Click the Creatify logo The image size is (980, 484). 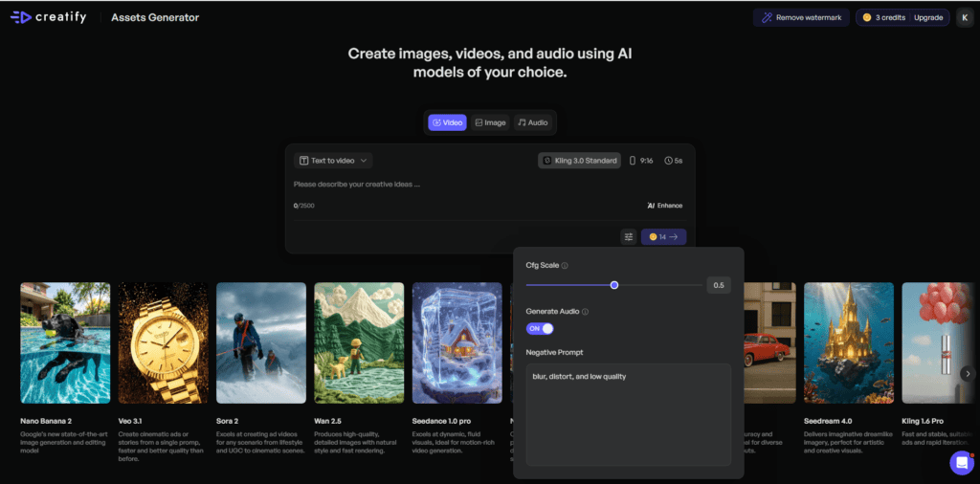[49, 17]
